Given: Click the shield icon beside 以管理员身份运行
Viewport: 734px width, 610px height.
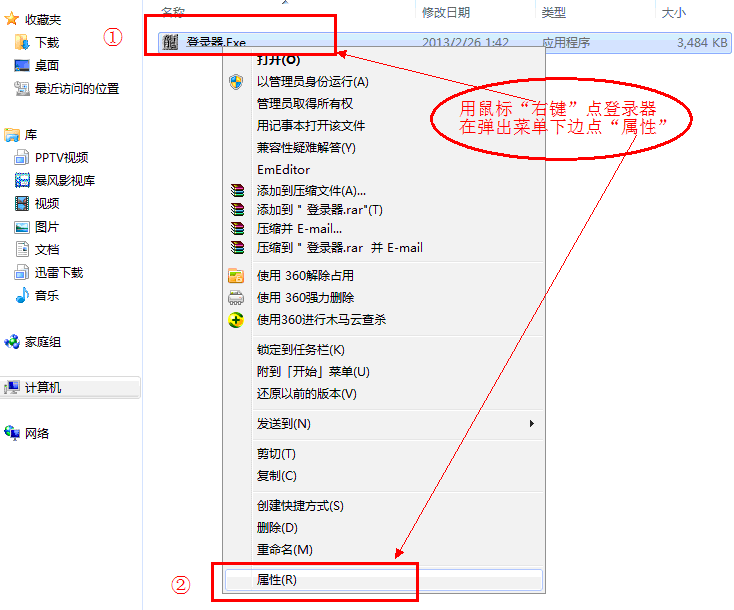Looking at the screenshot, I should pyautogui.click(x=236, y=82).
